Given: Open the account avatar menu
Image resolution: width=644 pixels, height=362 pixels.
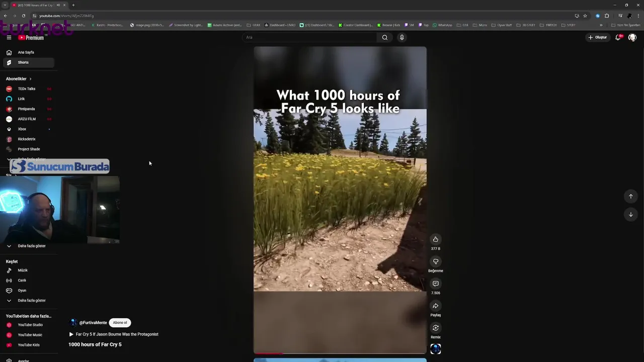Looking at the screenshot, I should tap(632, 37).
